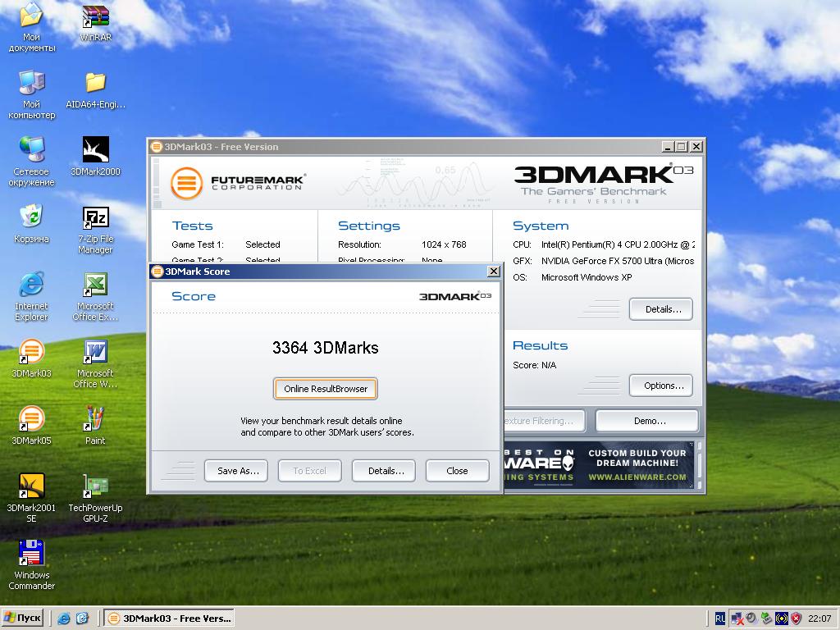This screenshot has height=630, width=840.
Task: Click the Alienware advertisement banner
Action: (600, 464)
